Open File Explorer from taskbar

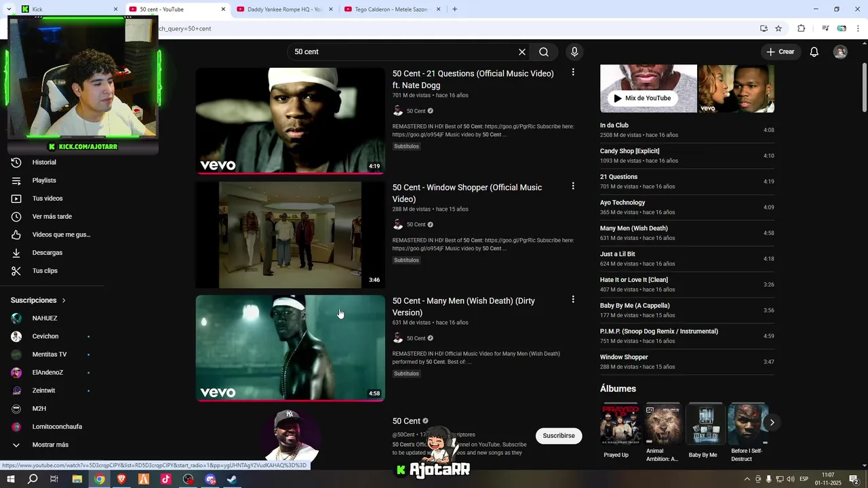[77, 479]
